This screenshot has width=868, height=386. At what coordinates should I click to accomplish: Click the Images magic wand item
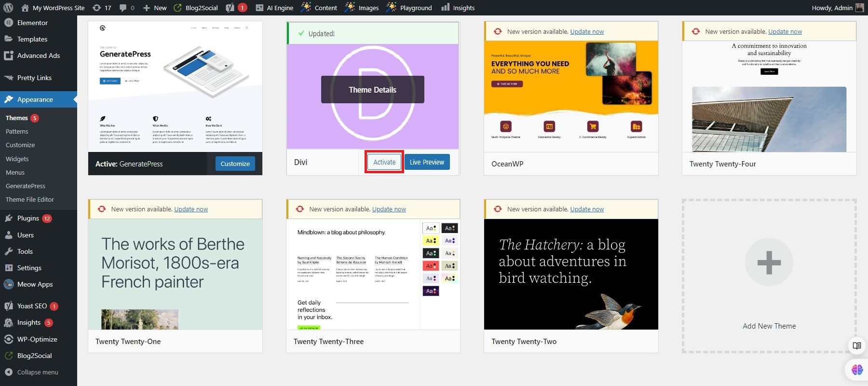[x=362, y=8]
